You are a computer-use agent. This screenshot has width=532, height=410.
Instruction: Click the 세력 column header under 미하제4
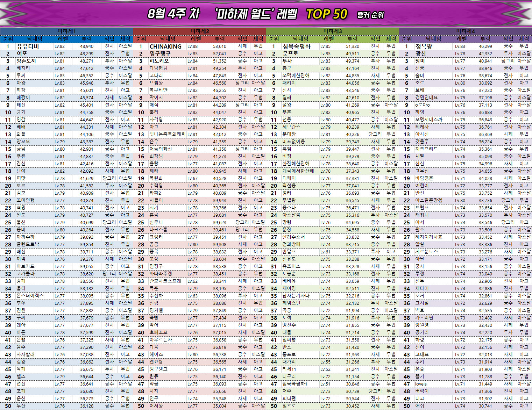524,39
